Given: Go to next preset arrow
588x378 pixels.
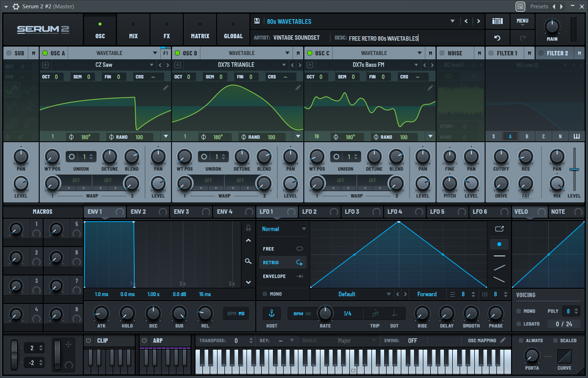Looking at the screenshot, I should pyautogui.click(x=478, y=21).
